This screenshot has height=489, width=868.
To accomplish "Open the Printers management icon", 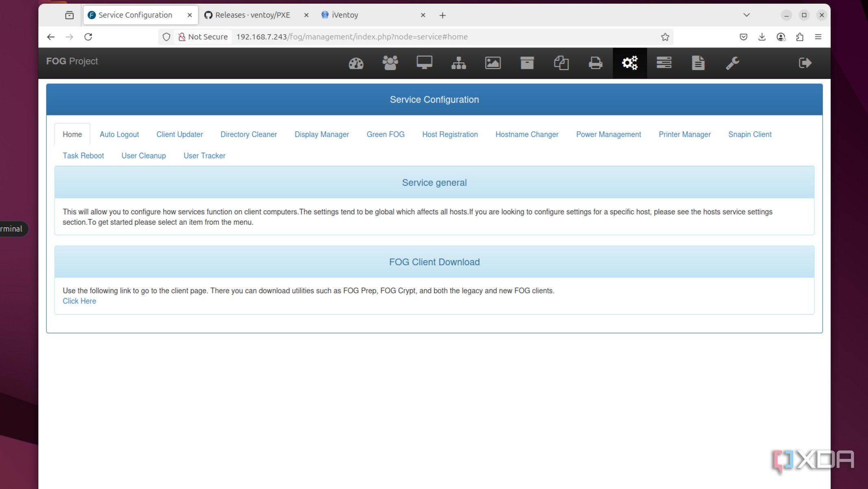I will pyautogui.click(x=595, y=63).
